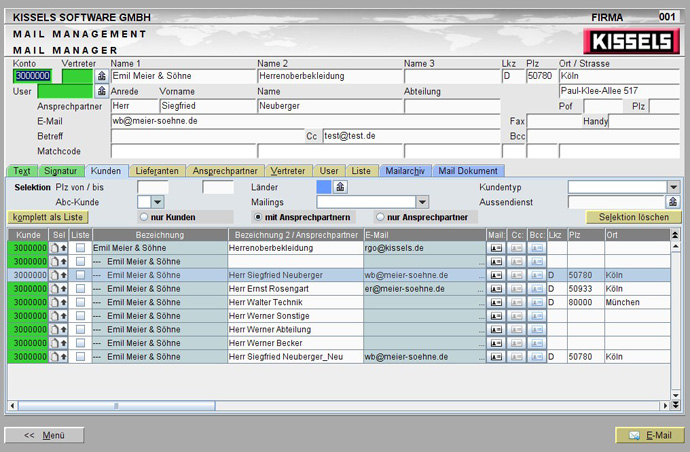The height and width of the screenshot is (452, 690).
Task: Click the Bezeichnung column header
Action: click(x=160, y=235)
